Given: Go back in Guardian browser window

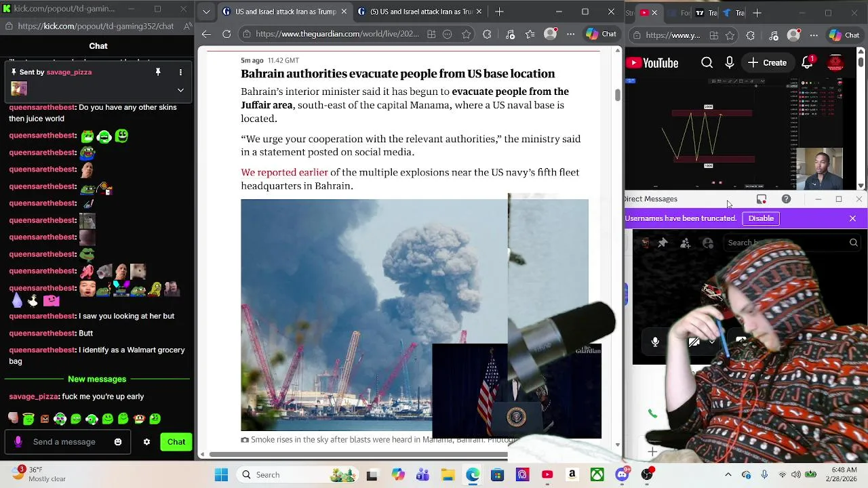Looking at the screenshot, I should point(206,34).
